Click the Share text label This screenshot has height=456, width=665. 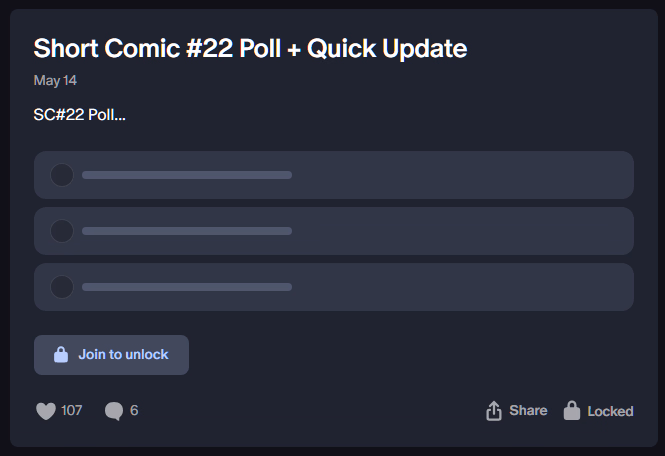pyautogui.click(x=528, y=411)
